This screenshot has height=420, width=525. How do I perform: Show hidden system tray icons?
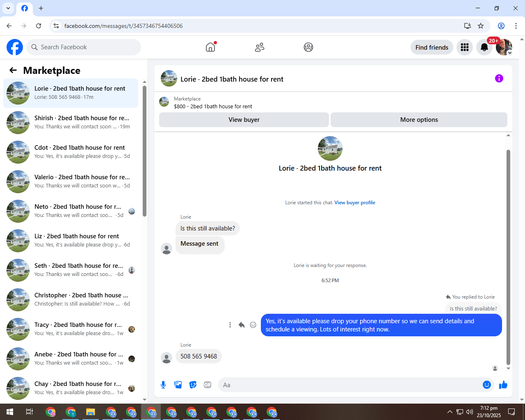point(450,412)
